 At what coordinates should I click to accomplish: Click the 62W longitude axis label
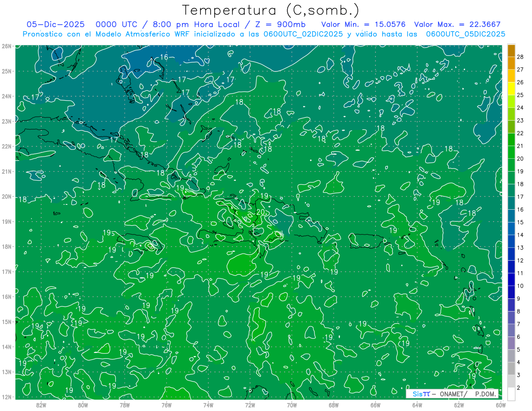click(459, 405)
